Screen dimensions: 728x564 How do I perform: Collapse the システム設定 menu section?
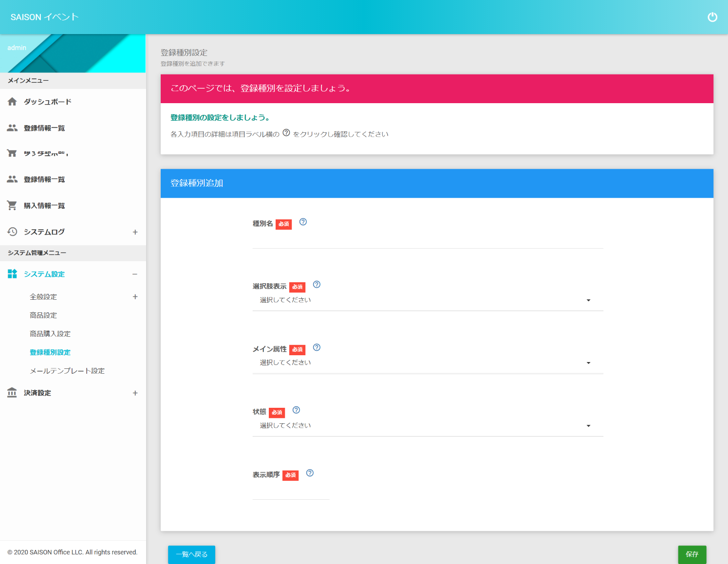(135, 274)
